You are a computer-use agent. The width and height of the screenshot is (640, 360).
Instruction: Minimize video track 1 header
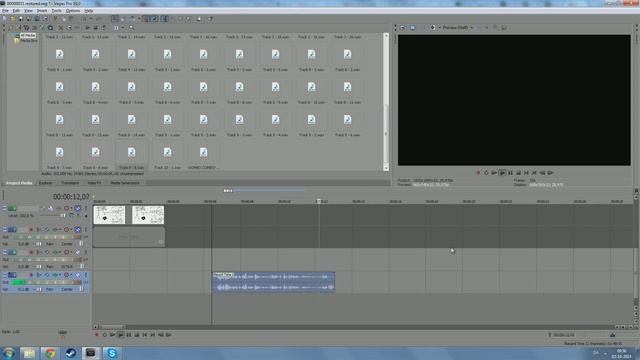(x=4, y=209)
